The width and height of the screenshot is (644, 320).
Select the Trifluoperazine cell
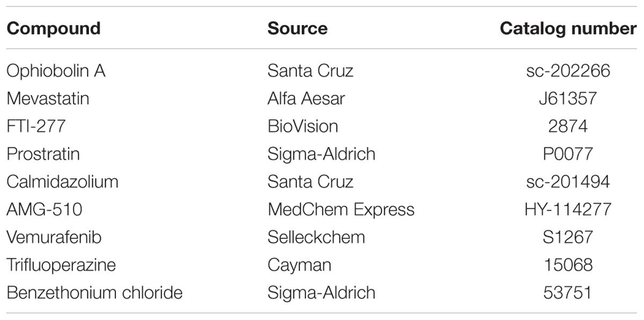coord(61,265)
